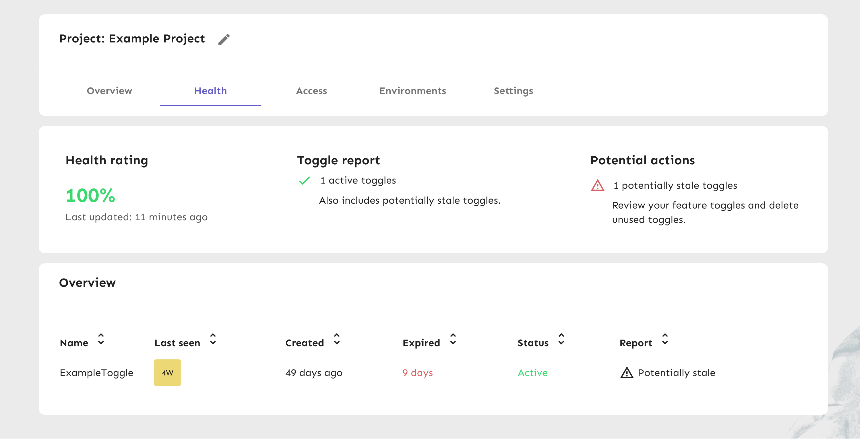Switch to the Access tab
Viewport: 868px width, 442px height.
pos(311,91)
